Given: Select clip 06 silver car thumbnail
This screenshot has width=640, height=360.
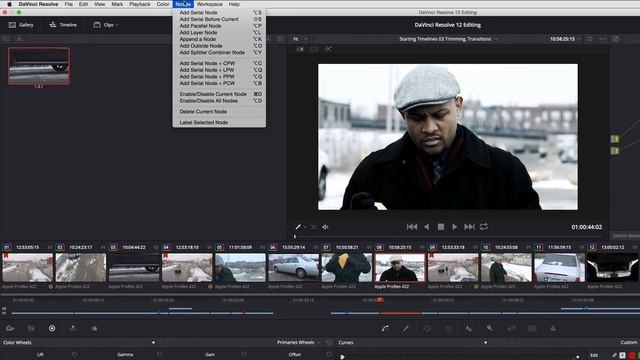Looking at the screenshot, I should (293, 268).
